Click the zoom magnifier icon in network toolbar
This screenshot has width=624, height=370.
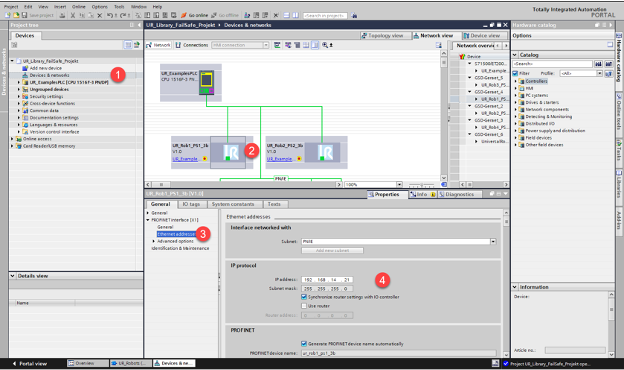click(326, 45)
